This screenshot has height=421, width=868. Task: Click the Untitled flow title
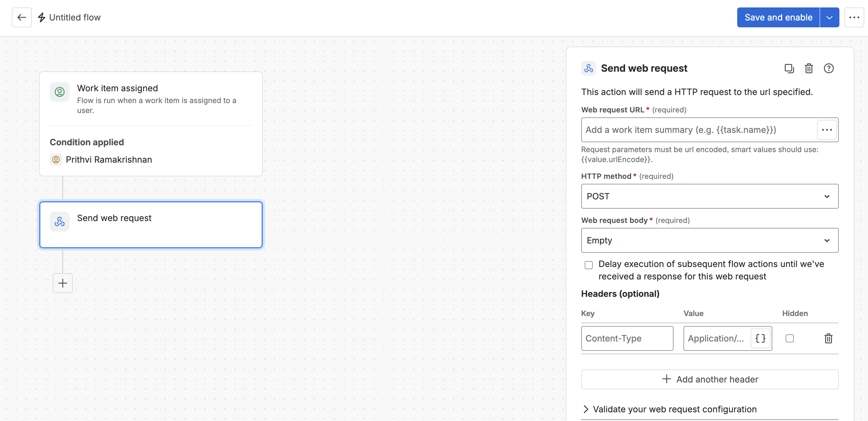coord(75,17)
